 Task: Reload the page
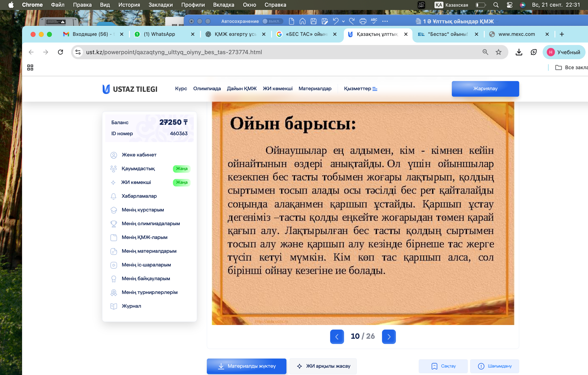pyautogui.click(x=60, y=52)
